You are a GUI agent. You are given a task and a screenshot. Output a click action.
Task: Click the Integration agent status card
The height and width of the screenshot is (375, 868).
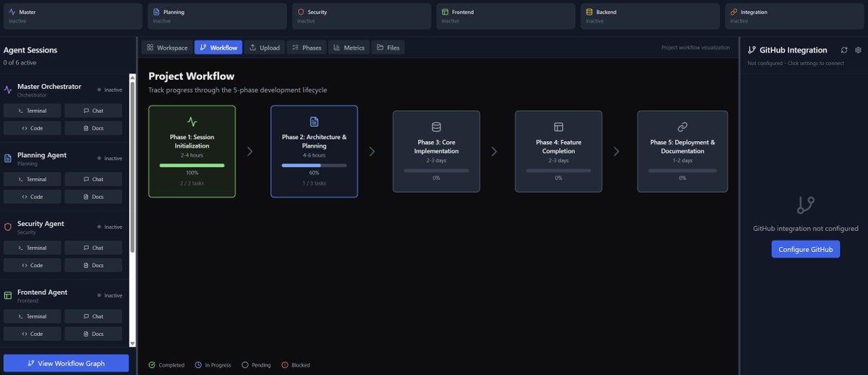[794, 16]
